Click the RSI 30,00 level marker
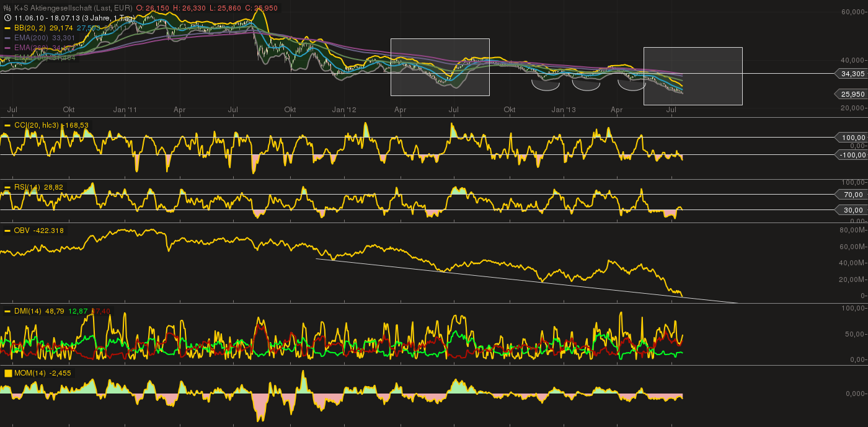This screenshot has width=868, height=427. click(852, 210)
